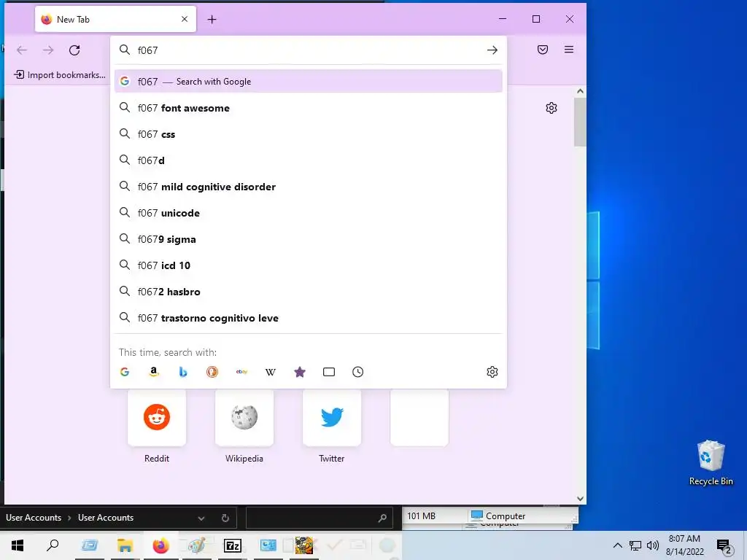This screenshot has height=560, width=747.
Task: Open search settings gear in dropdown
Action: pos(492,372)
